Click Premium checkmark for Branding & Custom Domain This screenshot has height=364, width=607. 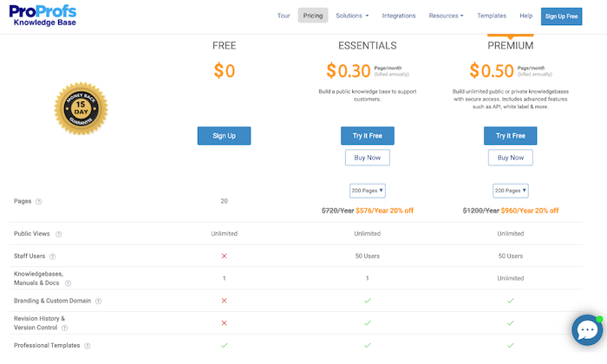(511, 301)
